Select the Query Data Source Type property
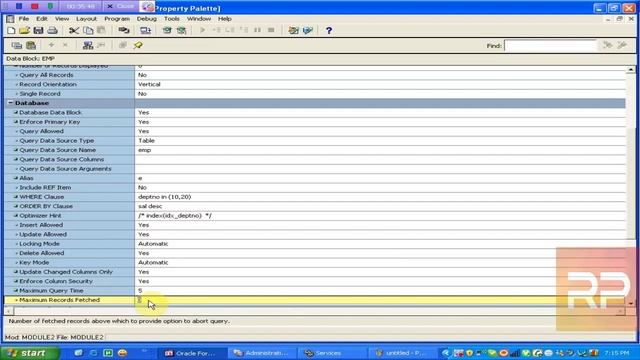The height and width of the screenshot is (360, 640). pos(315,141)
